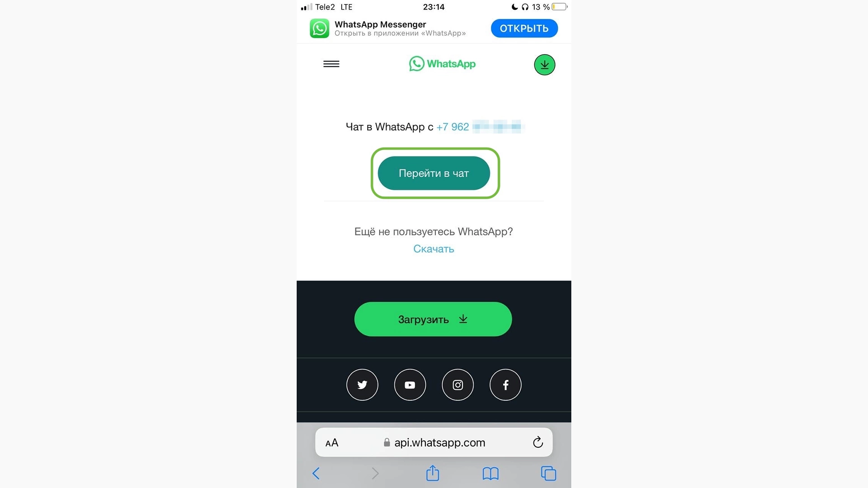Image resolution: width=868 pixels, height=488 pixels.
Task: Click Перейти в чат green button
Action: click(x=434, y=173)
